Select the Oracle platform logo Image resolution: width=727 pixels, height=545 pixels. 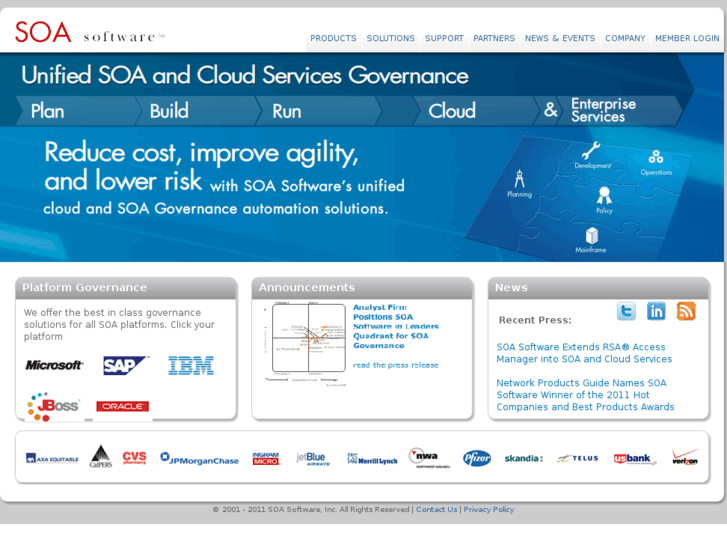click(122, 406)
